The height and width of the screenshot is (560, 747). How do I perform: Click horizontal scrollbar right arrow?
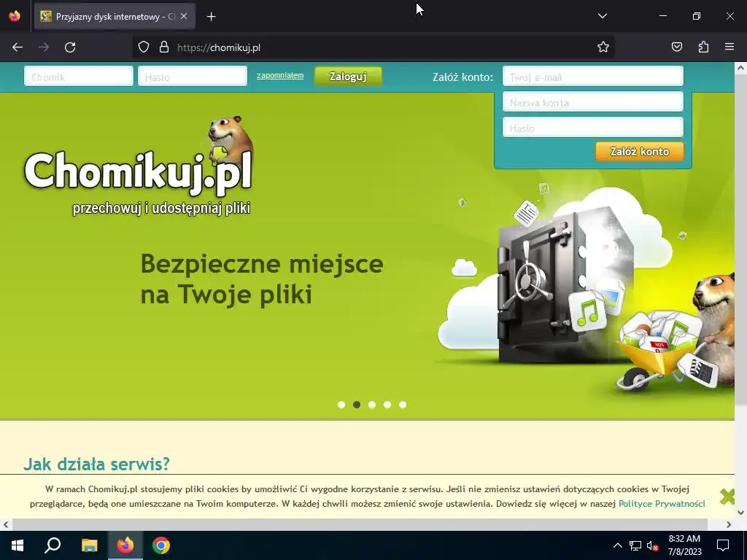coord(729,525)
